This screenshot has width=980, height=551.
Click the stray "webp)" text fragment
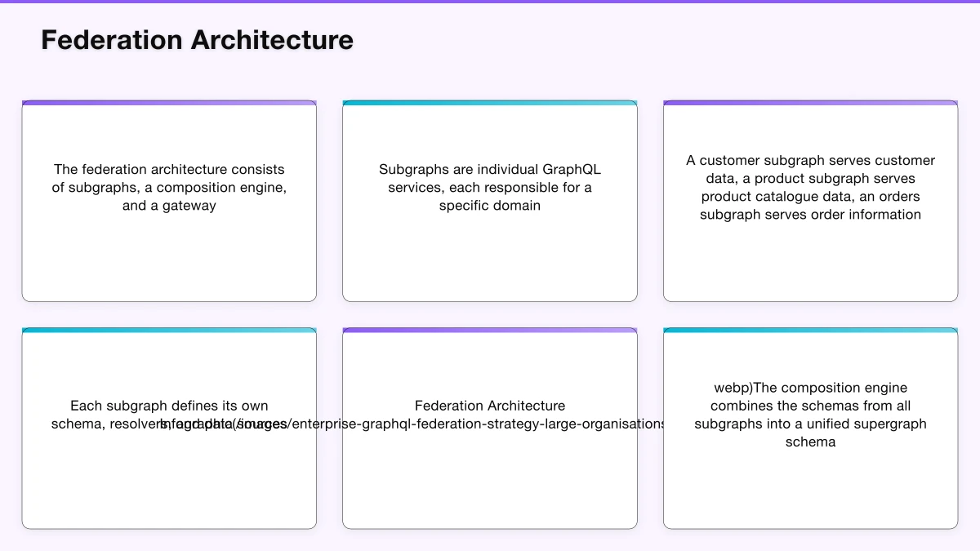728,388
